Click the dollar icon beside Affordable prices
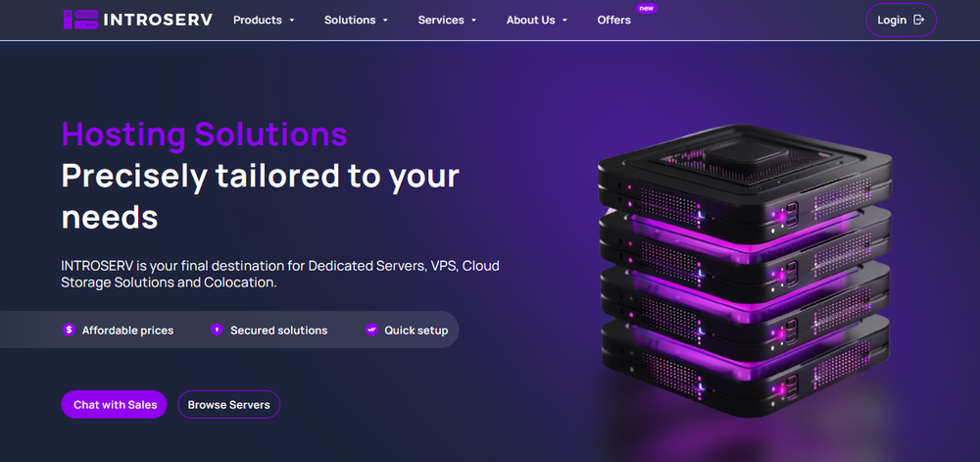 pos(69,330)
